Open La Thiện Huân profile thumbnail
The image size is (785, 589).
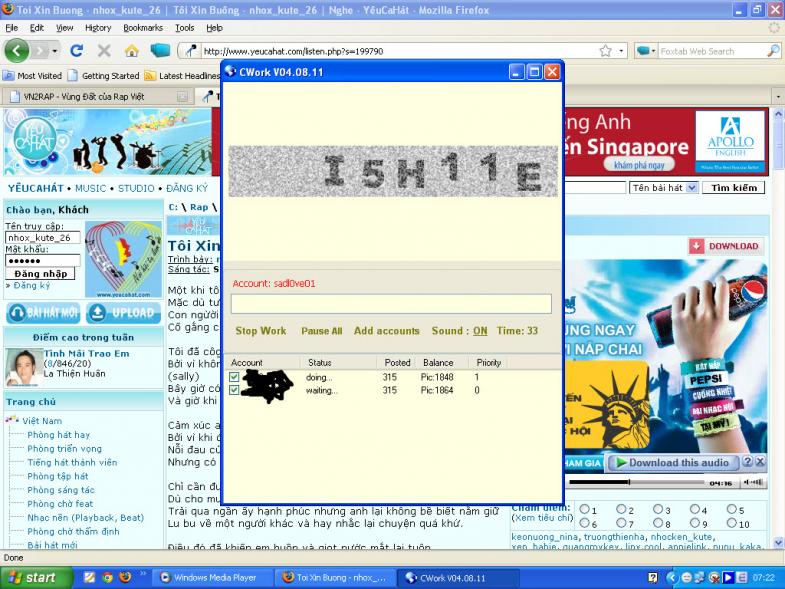(x=23, y=368)
